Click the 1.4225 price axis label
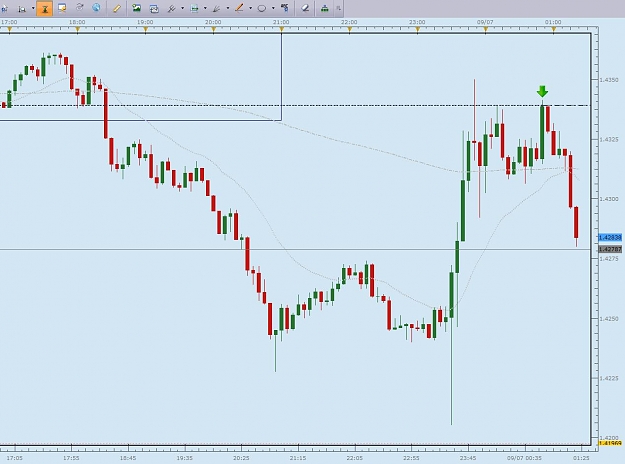Screen dimensions: 625x464 coord(609,378)
